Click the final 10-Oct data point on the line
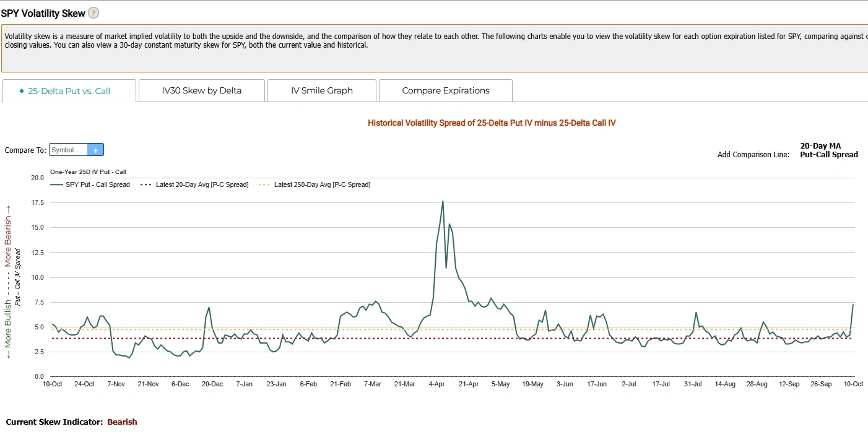This screenshot has height=434, width=868. pos(853,305)
